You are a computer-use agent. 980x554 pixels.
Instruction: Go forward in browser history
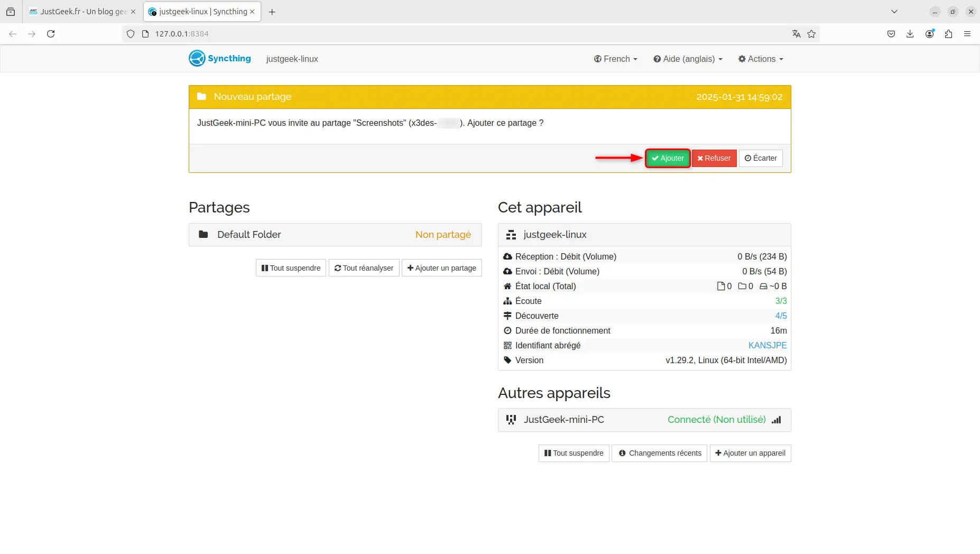[32, 34]
